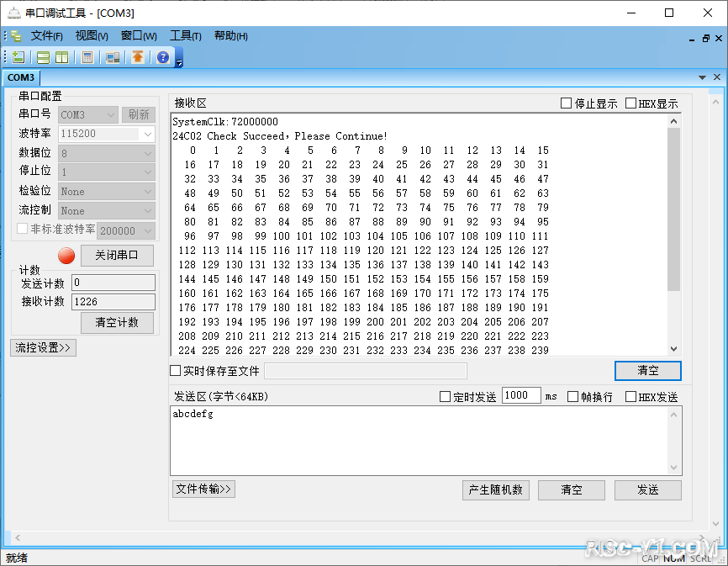
Task: Click the save file path field
Action: tap(366, 371)
